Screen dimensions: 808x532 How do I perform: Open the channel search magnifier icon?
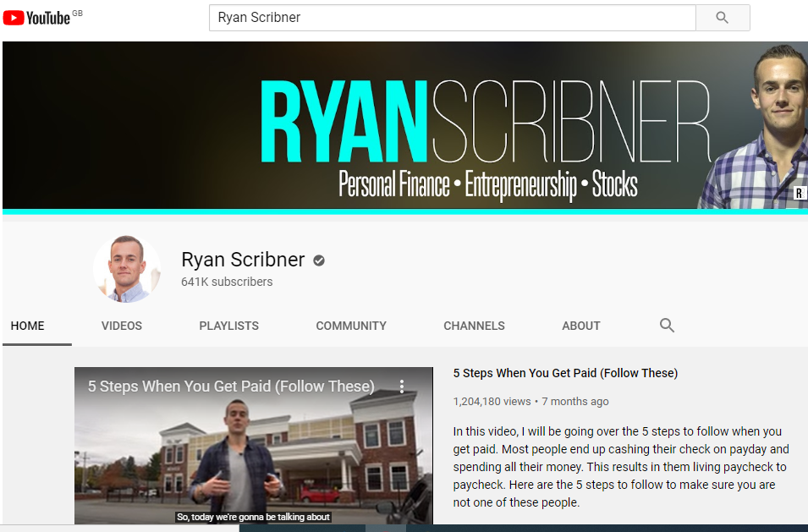click(667, 325)
